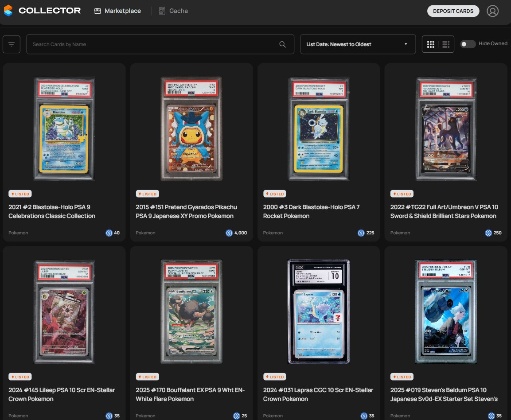Enable the Hide Owned toggle
511x420 pixels.
pyautogui.click(x=468, y=44)
